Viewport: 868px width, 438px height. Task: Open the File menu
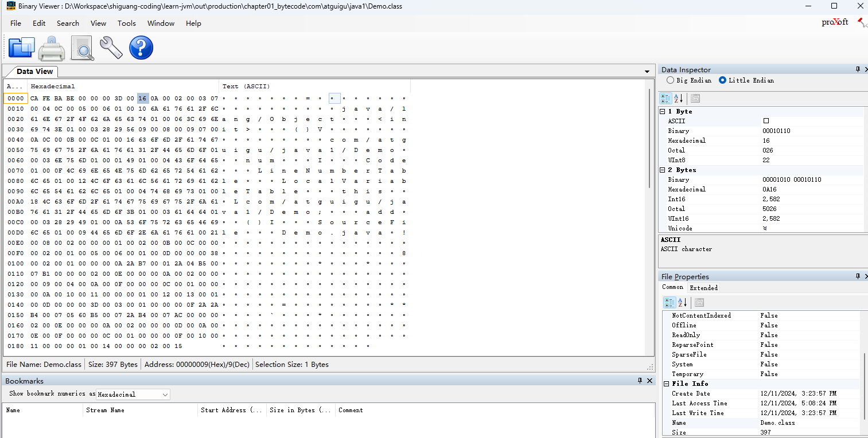(15, 23)
